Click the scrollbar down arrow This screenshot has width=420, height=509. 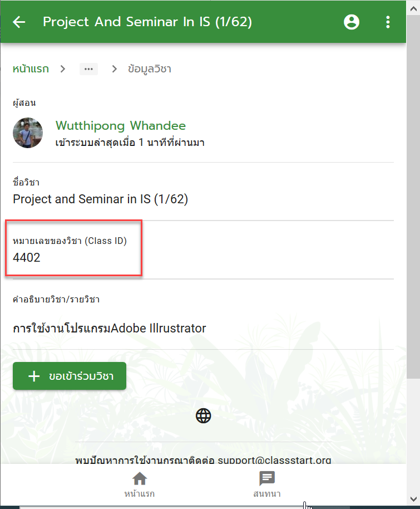click(413, 499)
